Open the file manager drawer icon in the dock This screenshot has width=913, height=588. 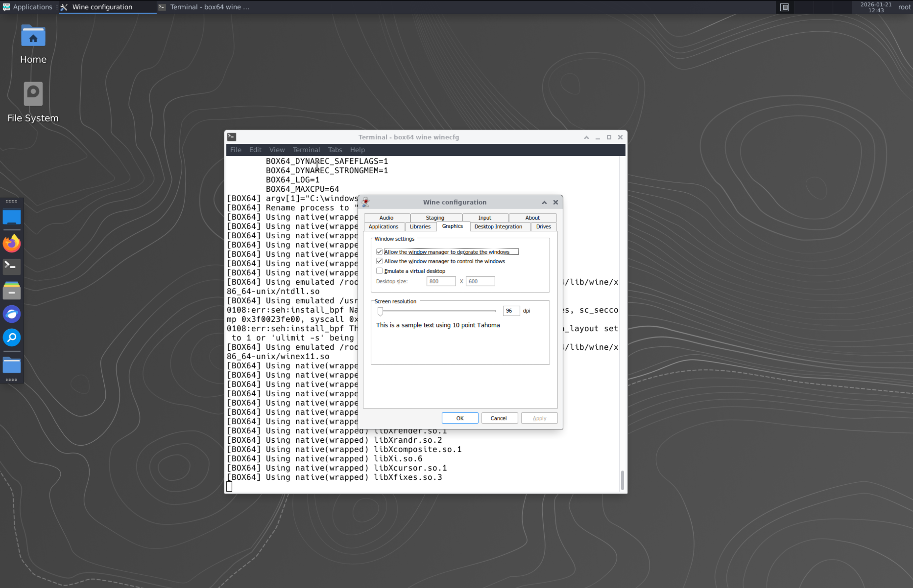click(12, 290)
